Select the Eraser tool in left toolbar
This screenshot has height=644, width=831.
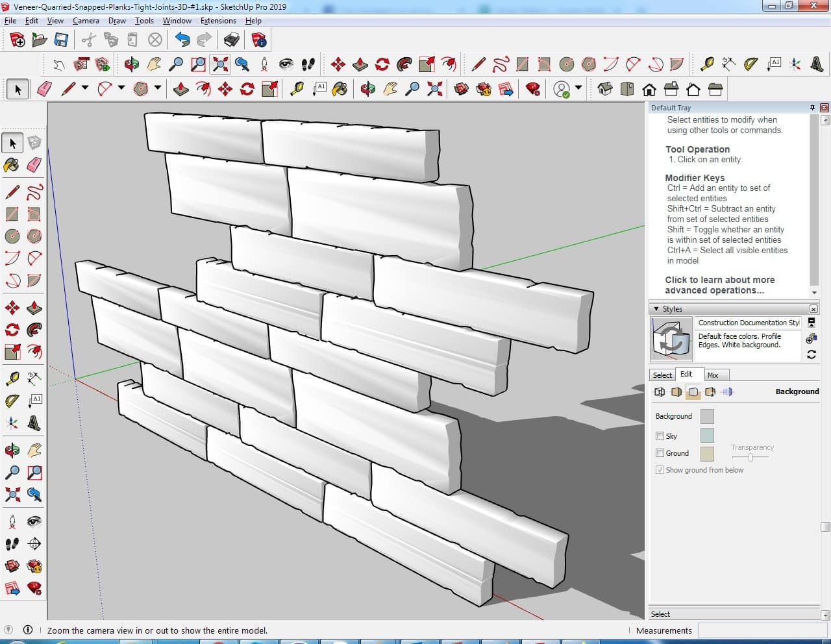[34, 165]
